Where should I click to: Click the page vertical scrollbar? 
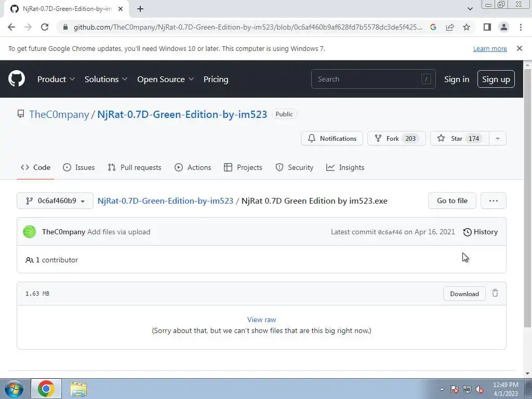click(x=527, y=198)
